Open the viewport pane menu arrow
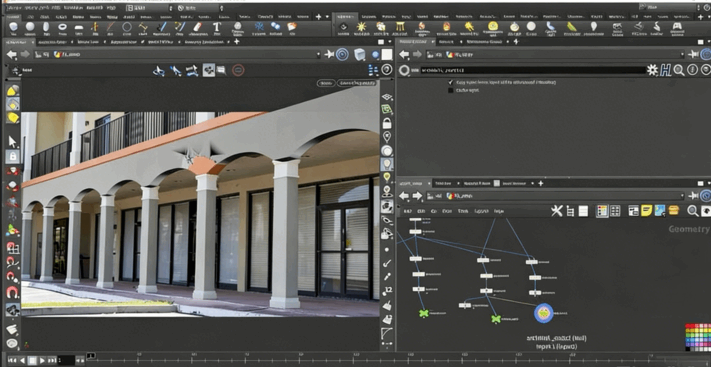 (x=391, y=42)
